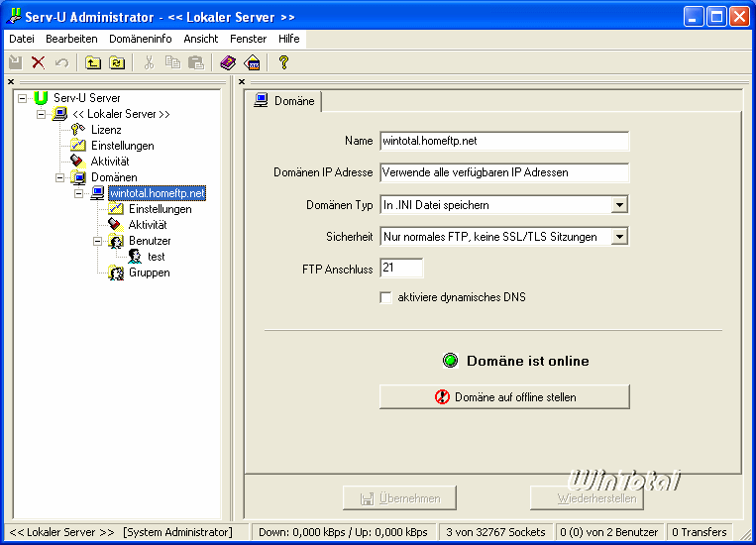Click the Gruppen groups icon
This screenshot has height=545, width=756.
click(116, 272)
